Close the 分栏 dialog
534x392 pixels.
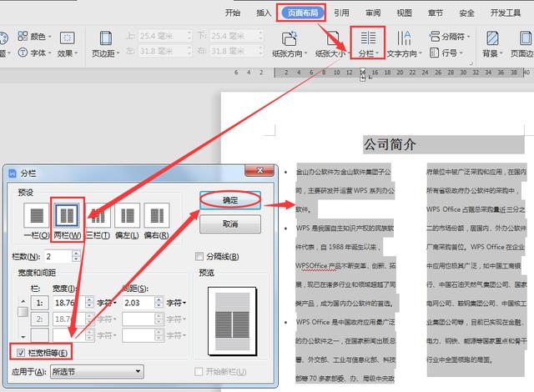click(259, 170)
